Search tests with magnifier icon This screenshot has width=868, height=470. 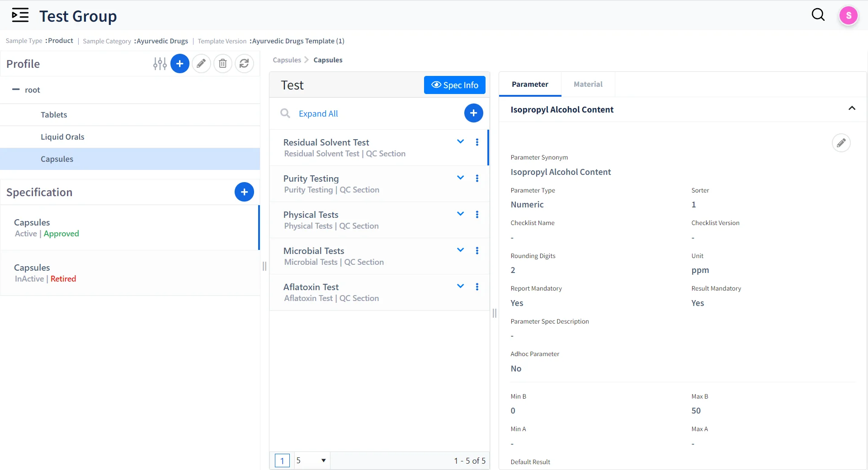[285, 113]
